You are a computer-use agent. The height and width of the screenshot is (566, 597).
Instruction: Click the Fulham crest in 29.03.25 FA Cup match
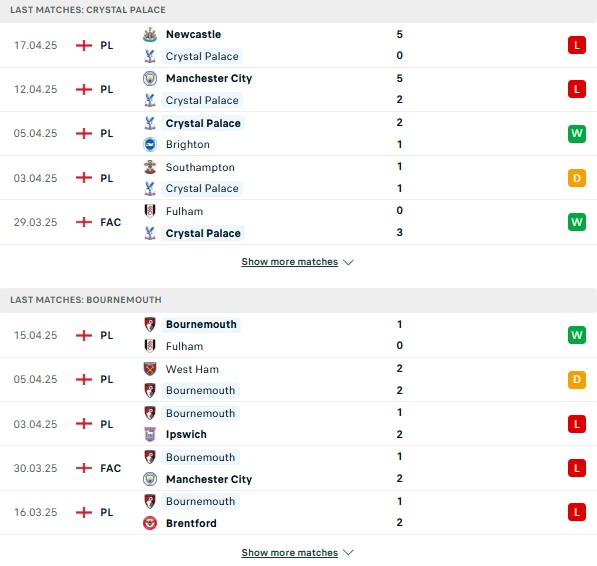[150, 211]
